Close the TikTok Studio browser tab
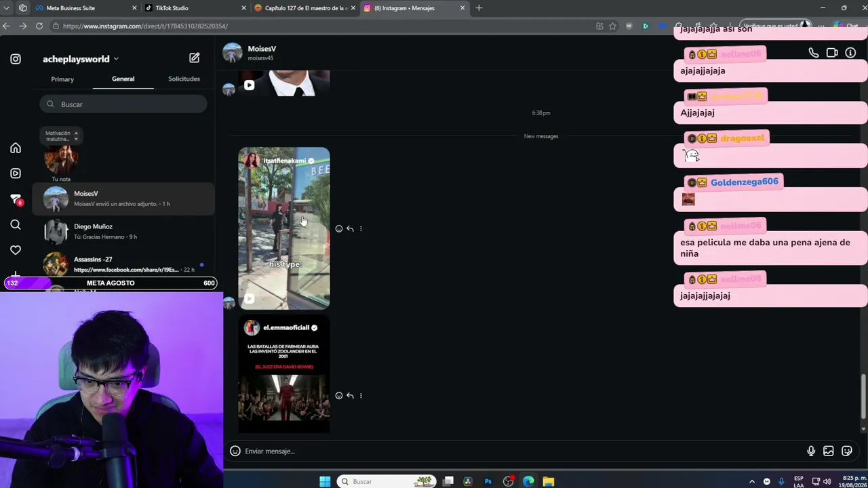 point(244,8)
